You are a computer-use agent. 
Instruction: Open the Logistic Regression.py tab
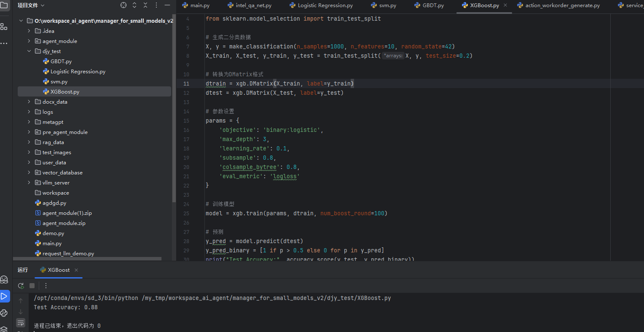point(321,5)
